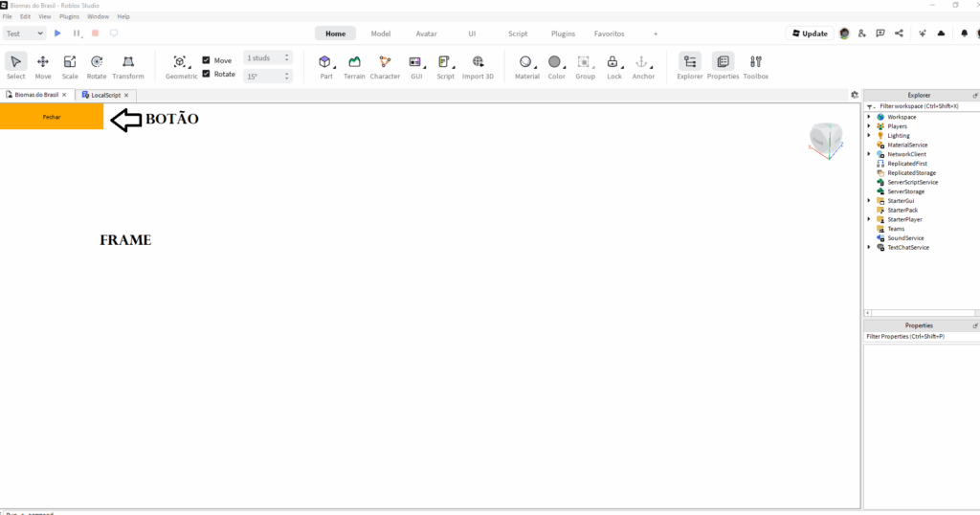Click the 15° rotate increment field
The width and height of the screenshot is (980, 515).
coord(268,77)
